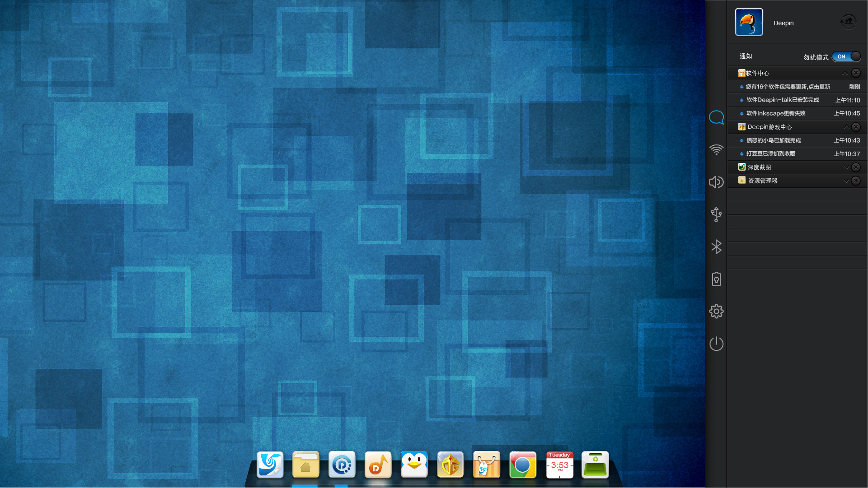Open the notifications chat bubble icon
Image resolution: width=868 pixels, height=488 pixels.
[716, 117]
